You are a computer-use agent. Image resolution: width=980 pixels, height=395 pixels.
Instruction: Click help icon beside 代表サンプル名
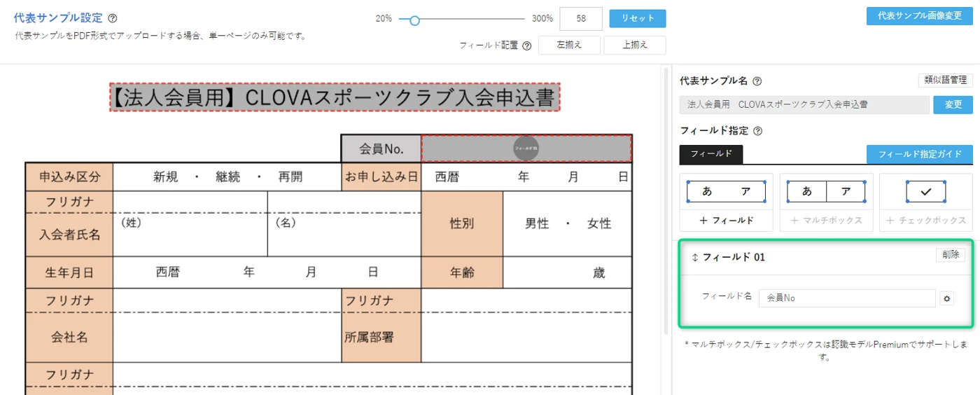pos(757,81)
